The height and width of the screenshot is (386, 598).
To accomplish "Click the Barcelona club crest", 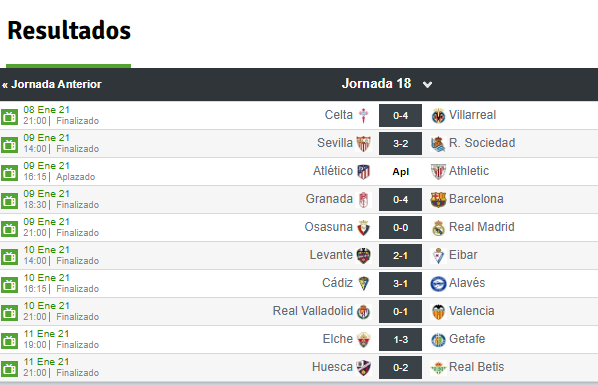I will tap(438, 199).
